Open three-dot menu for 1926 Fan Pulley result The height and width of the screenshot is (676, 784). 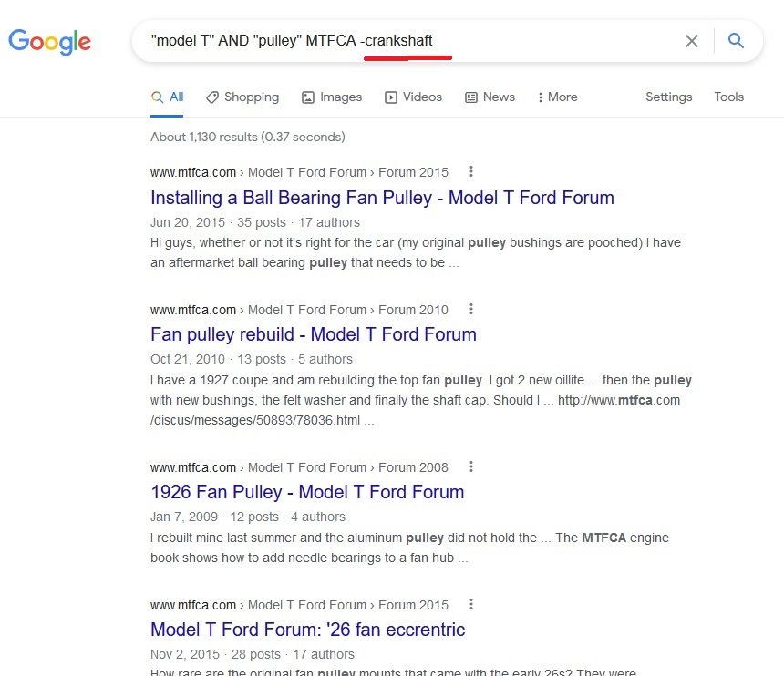(x=471, y=466)
